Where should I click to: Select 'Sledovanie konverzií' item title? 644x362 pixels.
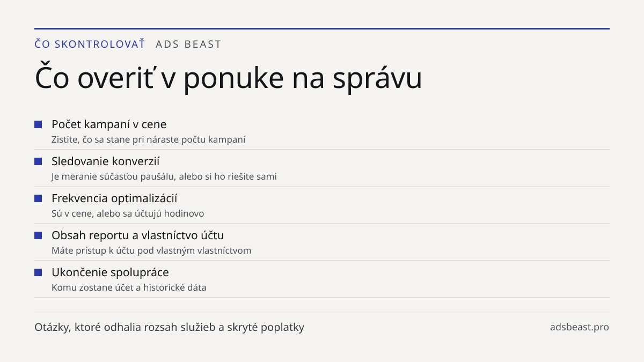point(106,161)
